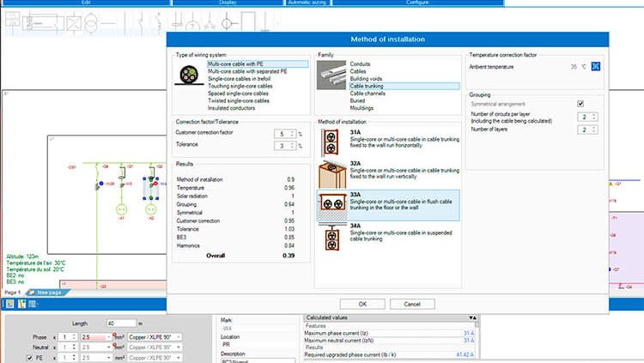Click the Cancel button

pos(412,305)
